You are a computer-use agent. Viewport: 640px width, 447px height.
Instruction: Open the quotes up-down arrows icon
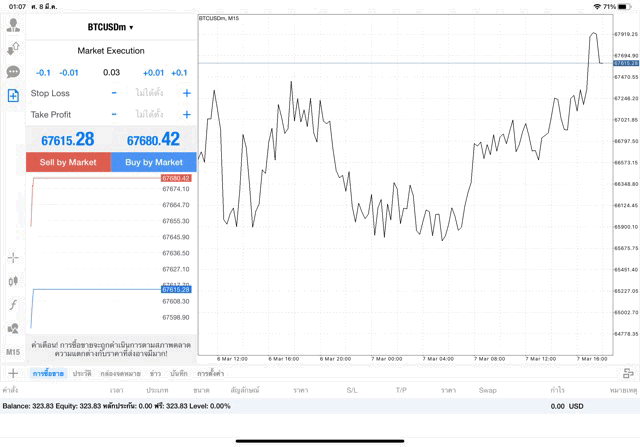pyautogui.click(x=13, y=49)
